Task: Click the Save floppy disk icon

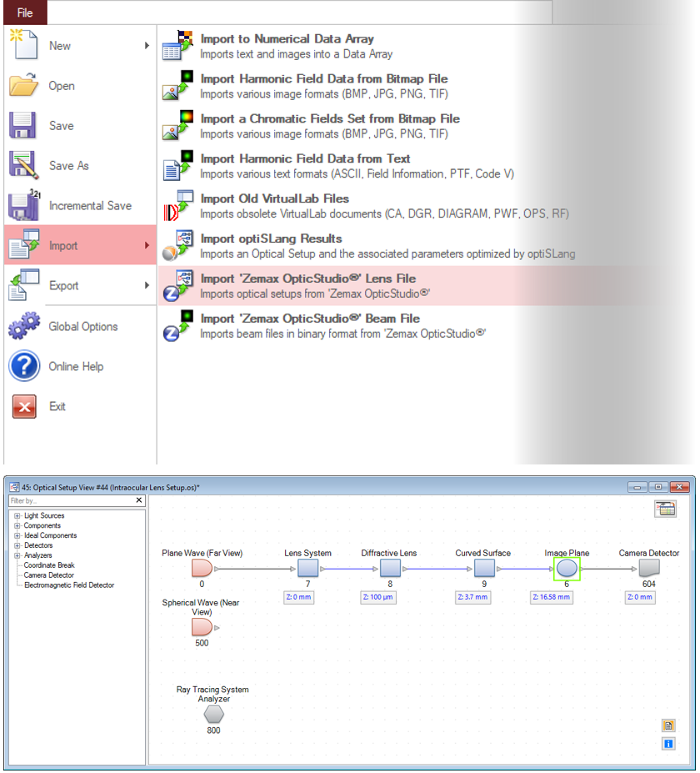Action: coord(22,125)
